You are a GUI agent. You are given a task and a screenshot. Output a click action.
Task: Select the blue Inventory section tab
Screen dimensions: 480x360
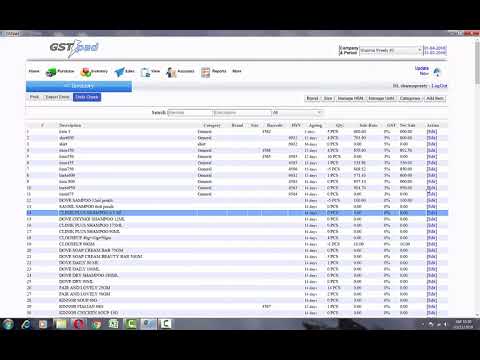(x=79, y=86)
